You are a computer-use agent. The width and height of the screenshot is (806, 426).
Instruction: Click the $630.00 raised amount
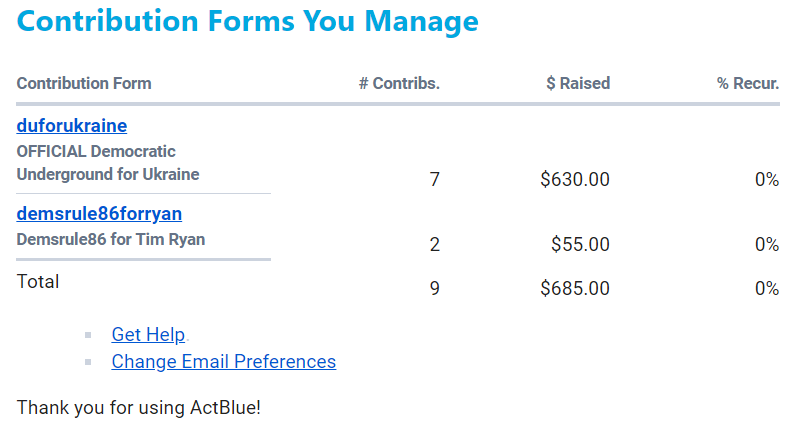[x=575, y=180]
